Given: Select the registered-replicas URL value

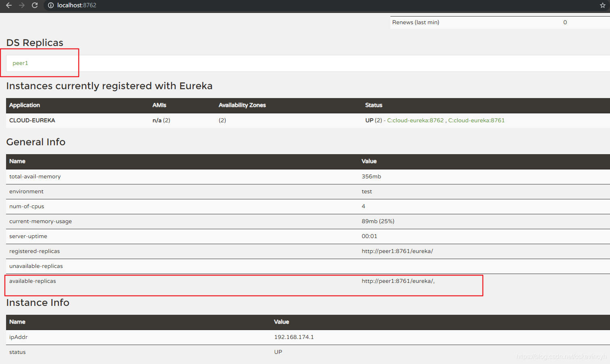Looking at the screenshot, I should pyautogui.click(x=397, y=251).
